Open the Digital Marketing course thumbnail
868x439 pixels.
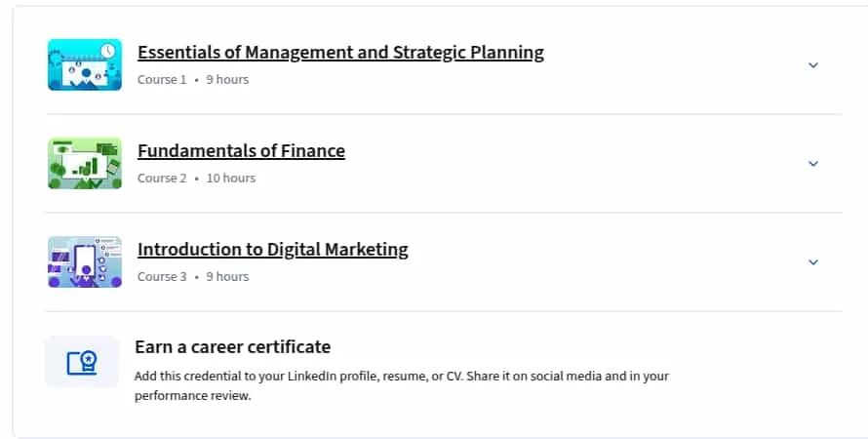(85, 261)
